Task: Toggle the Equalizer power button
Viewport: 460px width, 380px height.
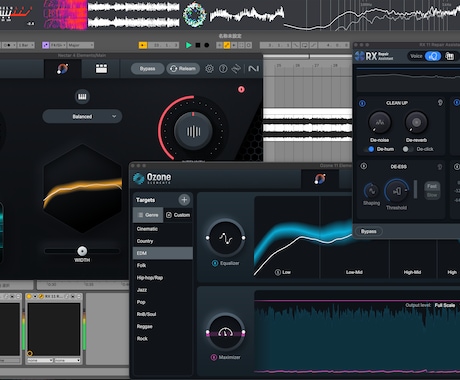Action: pyautogui.click(x=215, y=263)
